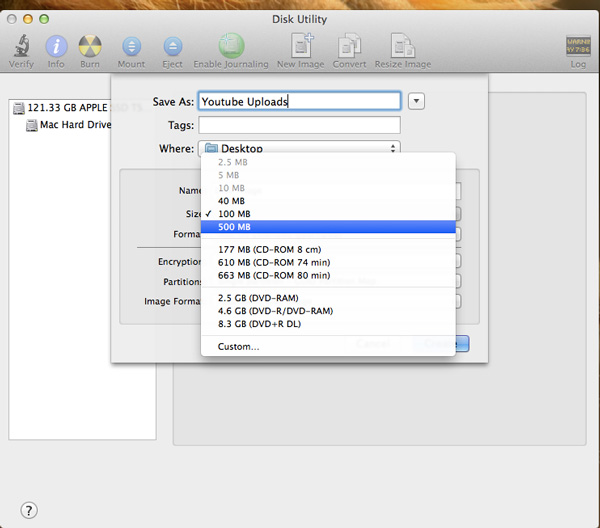
Task: Click the Mount toolbar icon
Action: pyautogui.click(x=131, y=46)
